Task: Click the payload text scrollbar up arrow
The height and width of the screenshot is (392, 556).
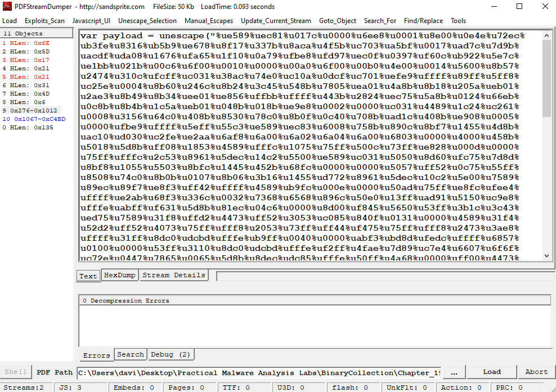Action: pos(546,35)
